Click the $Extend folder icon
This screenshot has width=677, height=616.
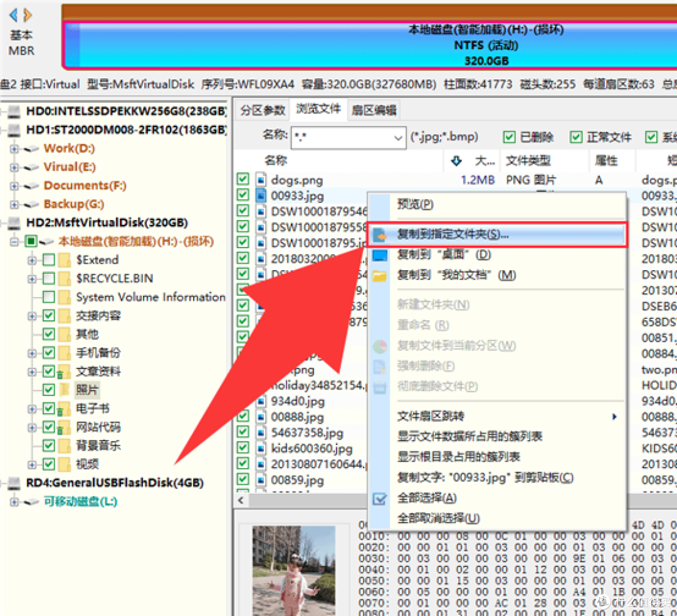[x=65, y=260]
